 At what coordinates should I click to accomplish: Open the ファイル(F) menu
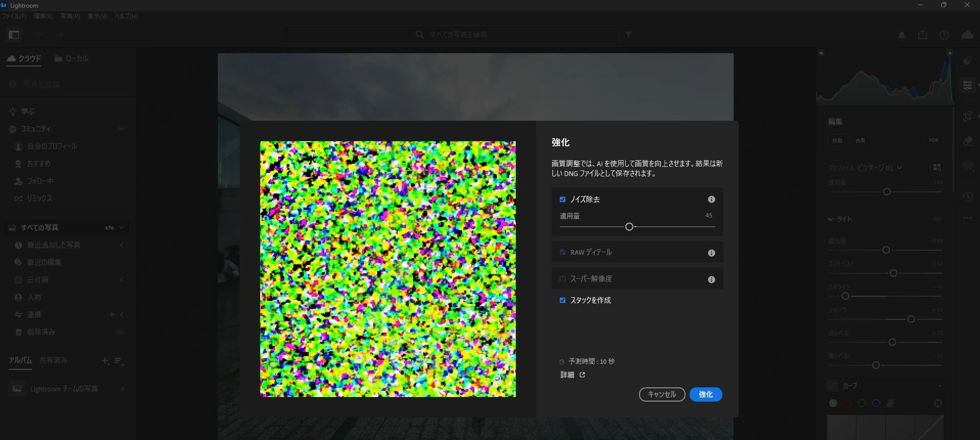[x=14, y=16]
